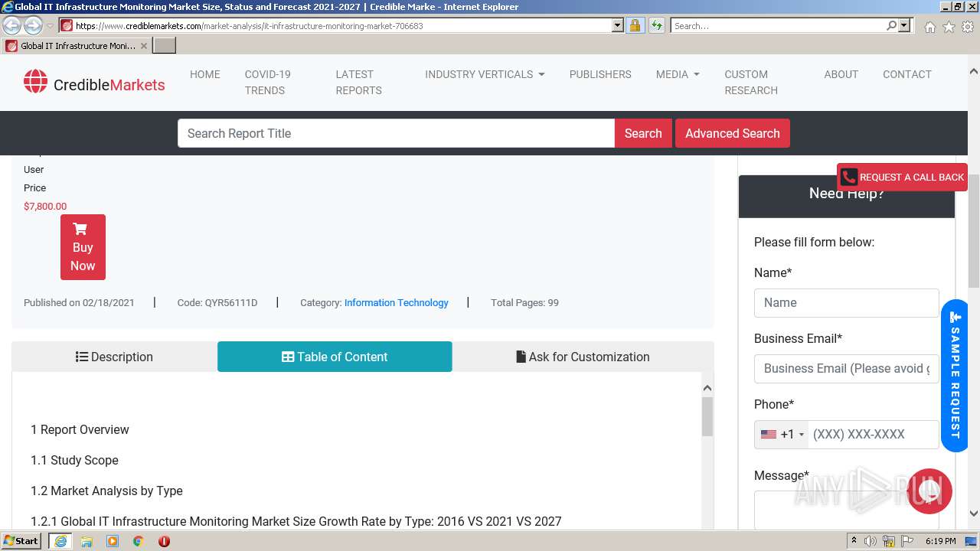Click the volume speaker tray icon
Image resolution: width=980 pixels, height=551 pixels.
[871, 541]
